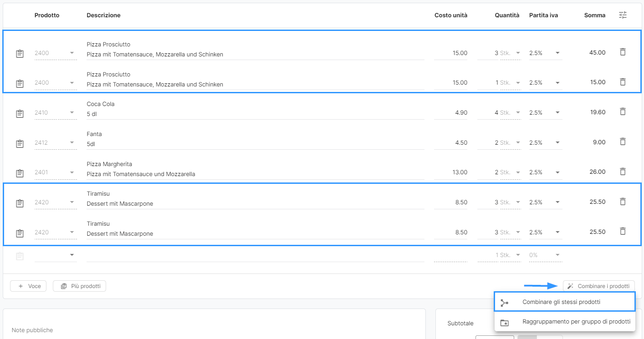Click the Coca Cola description field '5 dl'
The image size is (644, 339).
[x=255, y=114]
